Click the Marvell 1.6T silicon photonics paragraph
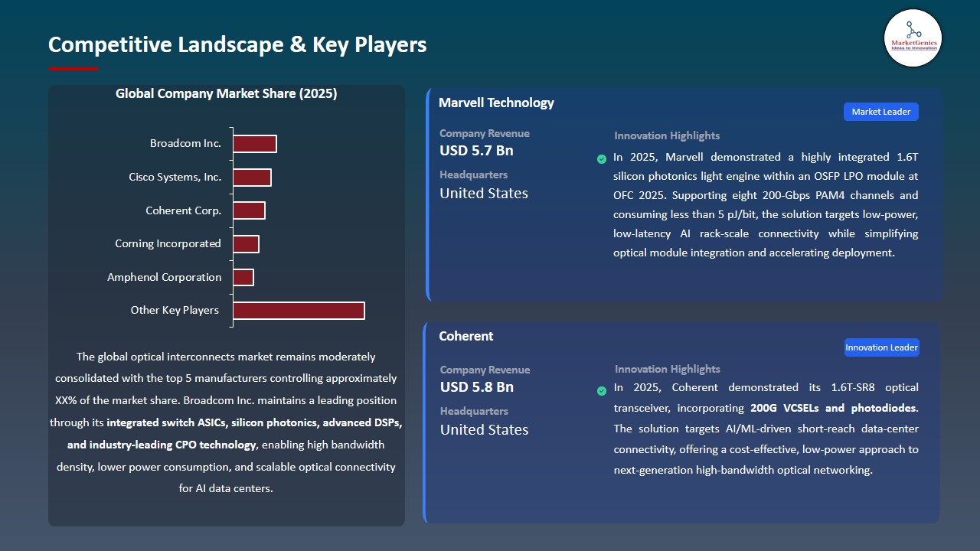Screen dimensions: 980x551 (766, 205)
